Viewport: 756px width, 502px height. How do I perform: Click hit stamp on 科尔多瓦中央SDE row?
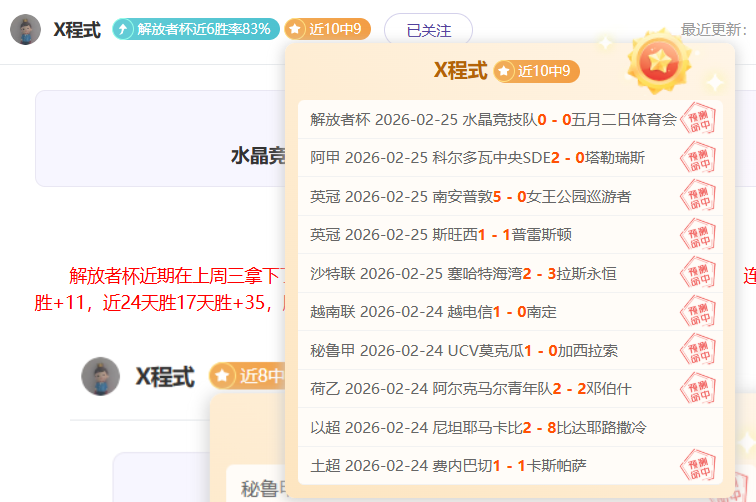(x=698, y=158)
